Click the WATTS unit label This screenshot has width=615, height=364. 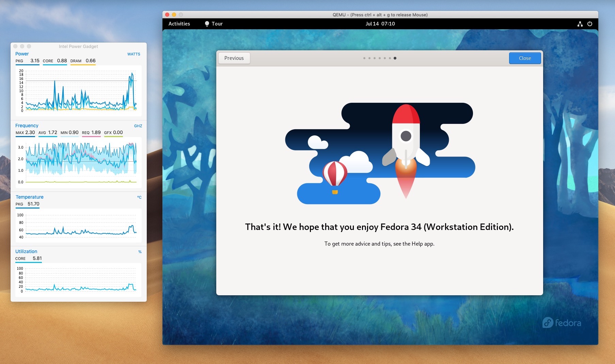point(134,54)
